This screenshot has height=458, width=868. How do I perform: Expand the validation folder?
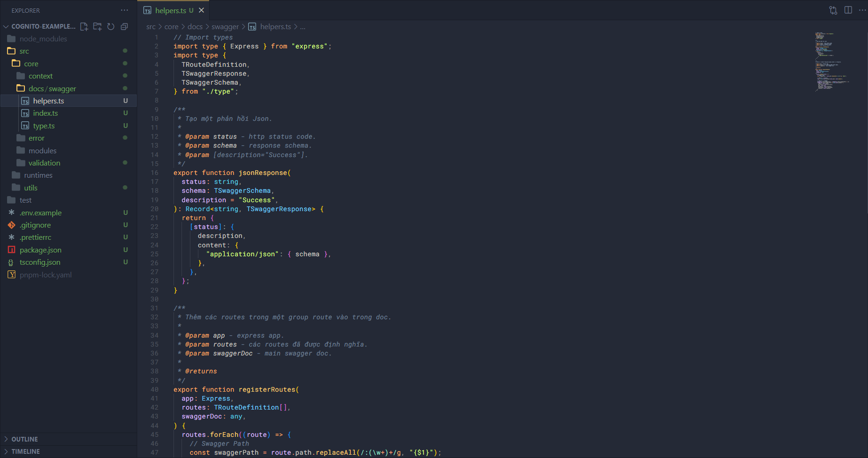click(44, 163)
